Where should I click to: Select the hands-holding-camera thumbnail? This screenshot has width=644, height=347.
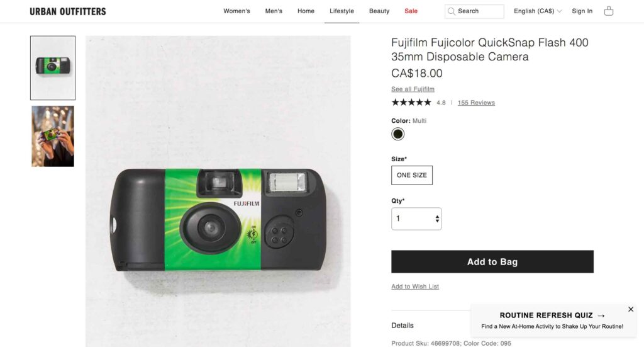[x=53, y=136]
